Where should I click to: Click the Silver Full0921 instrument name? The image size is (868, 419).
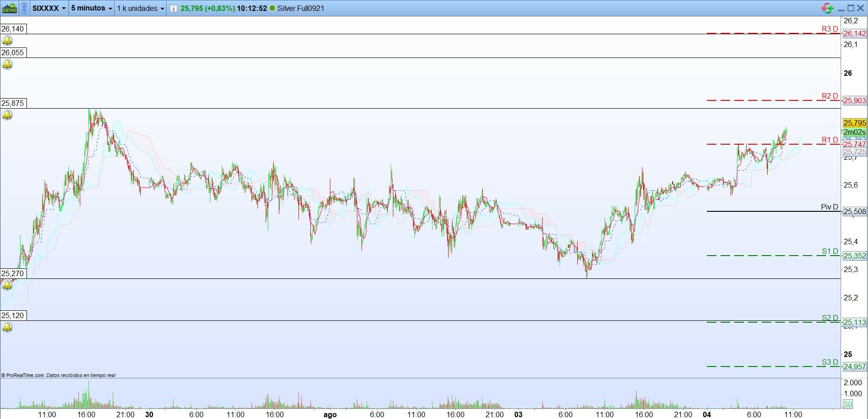[x=301, y=8]
